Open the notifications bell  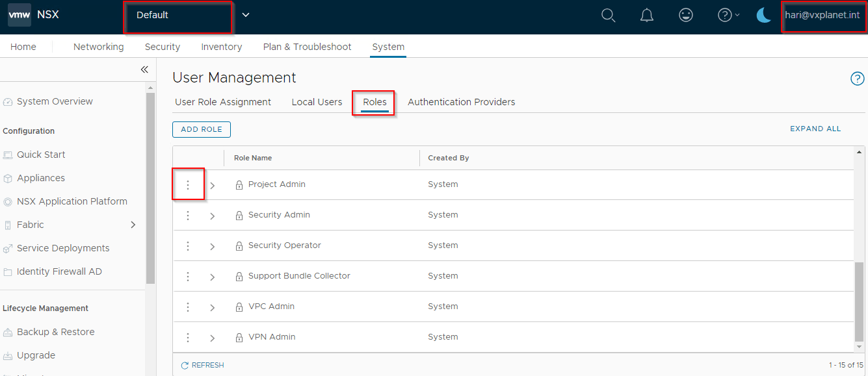(647, 16)
